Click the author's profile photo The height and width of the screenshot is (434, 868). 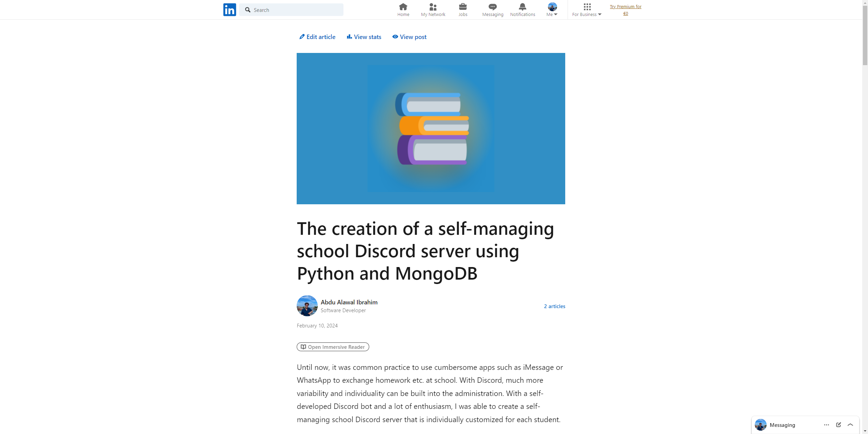[x=307, y=306]
